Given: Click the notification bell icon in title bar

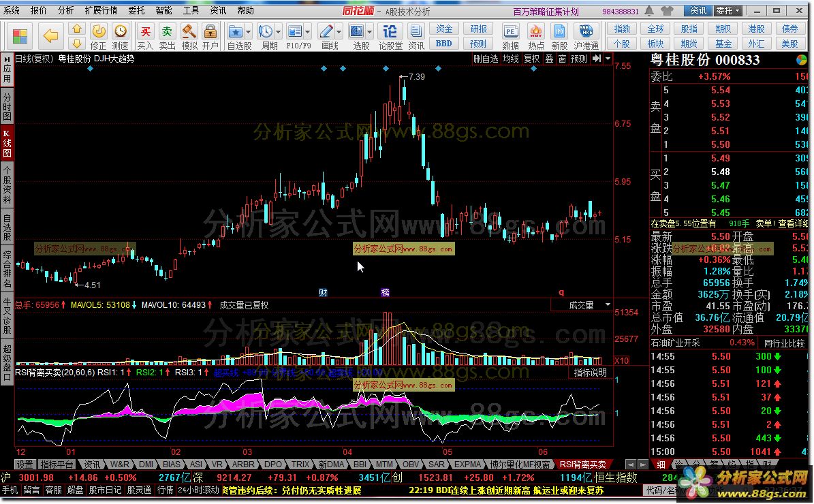Looking at the screenshot, I should [649, 10].
